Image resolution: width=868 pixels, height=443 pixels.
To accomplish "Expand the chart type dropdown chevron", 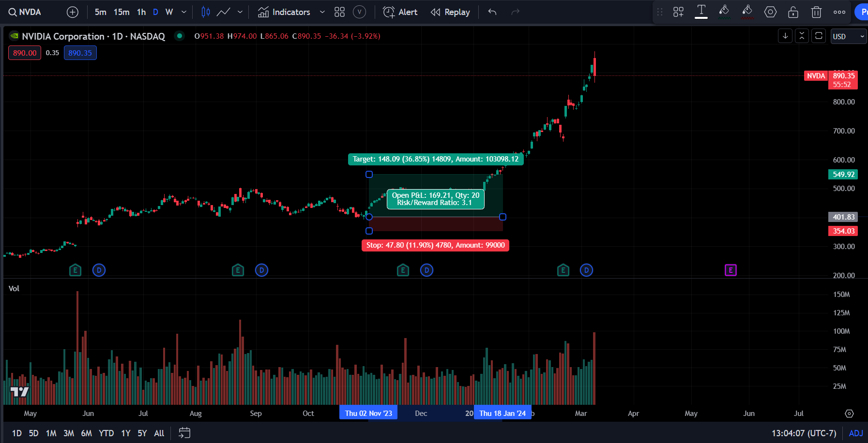I will (240, 12).
